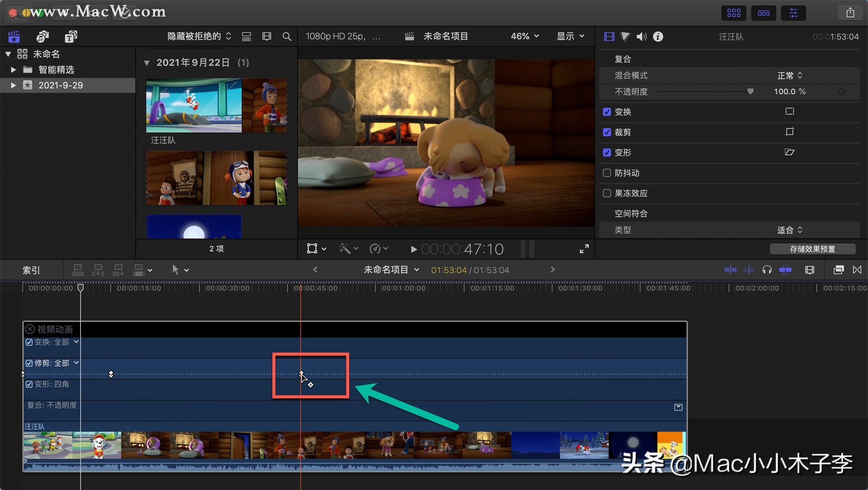The height and width of the screenshot is (490, 868).
Task: Append clip to storyline icon
Action: (x=118, y=270)
